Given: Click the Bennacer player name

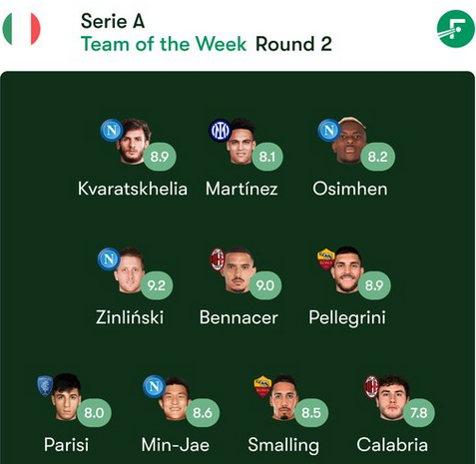Looking at the screenshot, I should 238,317.
